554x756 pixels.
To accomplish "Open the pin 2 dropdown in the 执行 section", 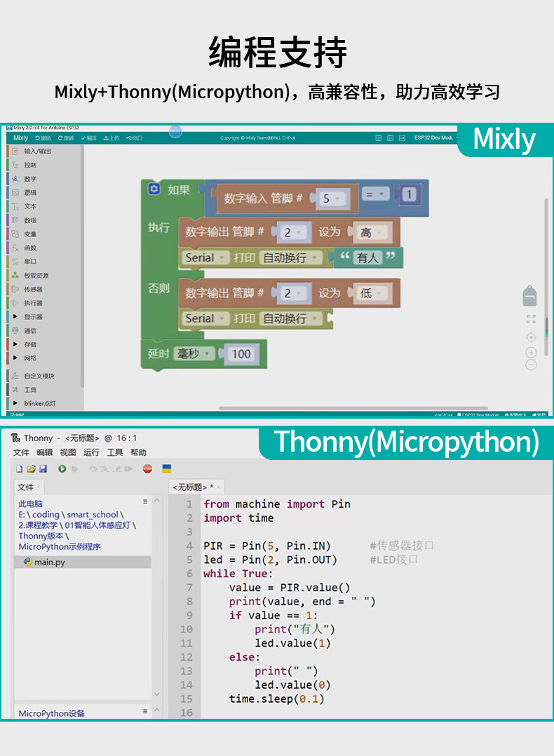I will tap(292, 232).
